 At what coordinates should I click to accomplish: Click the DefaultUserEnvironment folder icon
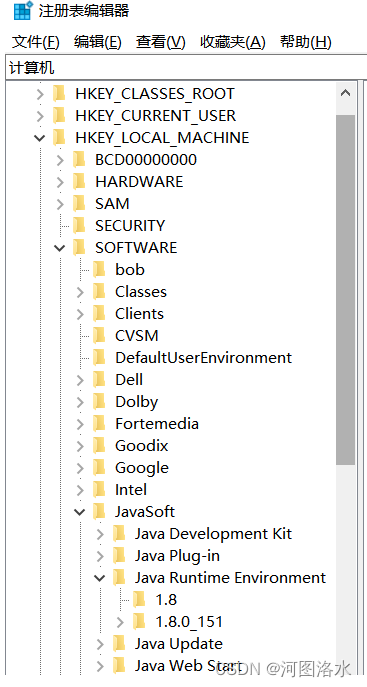[99, 358]
